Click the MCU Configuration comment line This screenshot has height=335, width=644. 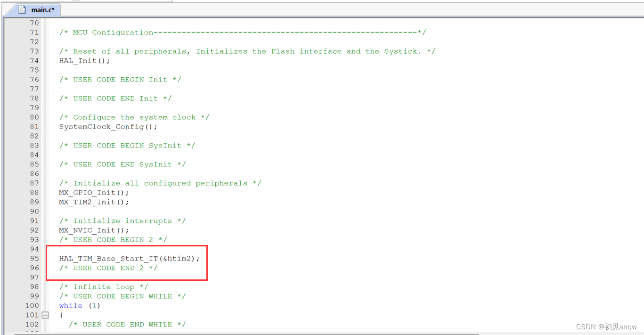pos(243,33)
